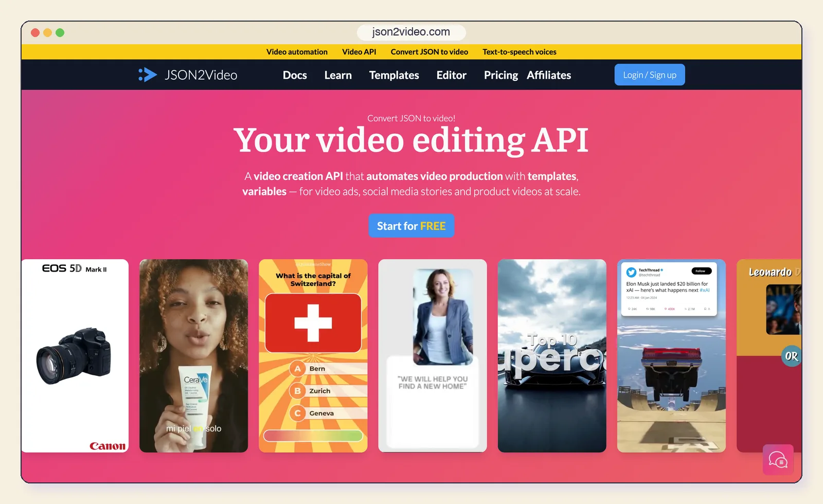Click the quiz timer progress bar
The width and height of the screenshot is (823, 504).
point(313,436)
